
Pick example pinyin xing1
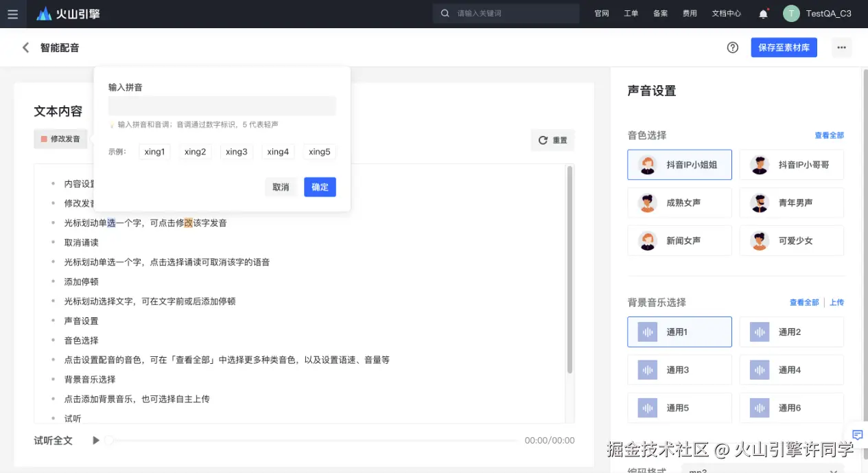154,152
